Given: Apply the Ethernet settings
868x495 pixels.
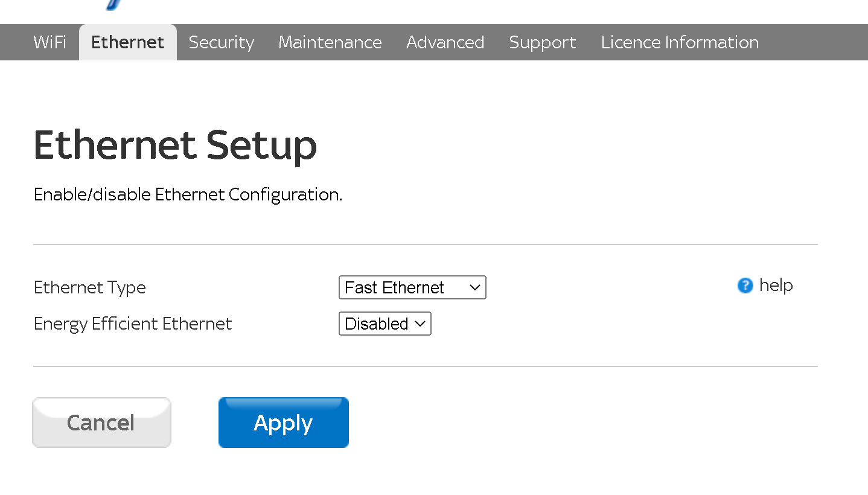Looking at the screenshot, I should [x=283, y=423].
